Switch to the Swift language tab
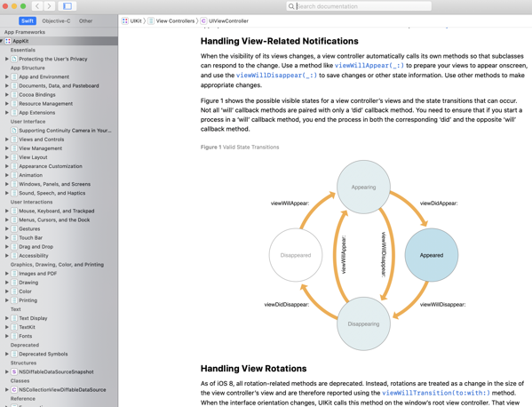The height and width of the screenshot is (407, 532). [28, 20]
